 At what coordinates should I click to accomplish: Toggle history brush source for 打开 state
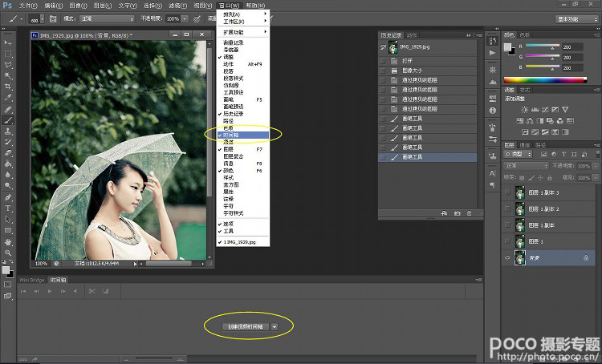pyautogui.click(x=383, y=61)
